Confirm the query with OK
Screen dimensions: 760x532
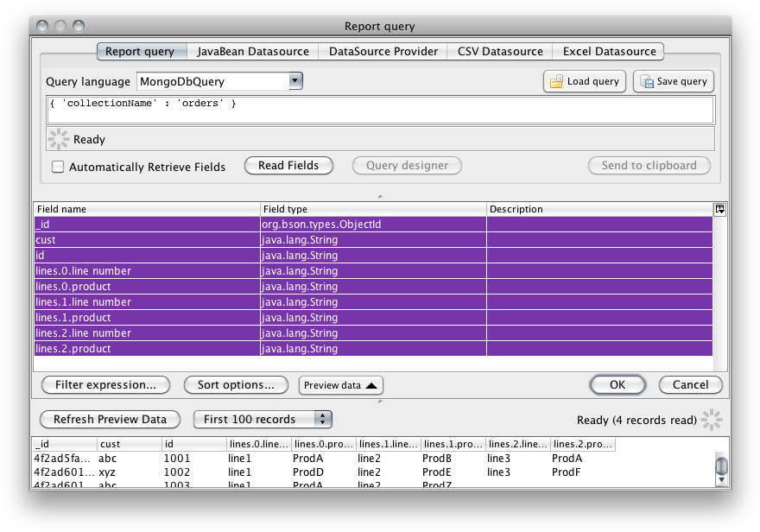pyautogui.click(x=617, y=385)
